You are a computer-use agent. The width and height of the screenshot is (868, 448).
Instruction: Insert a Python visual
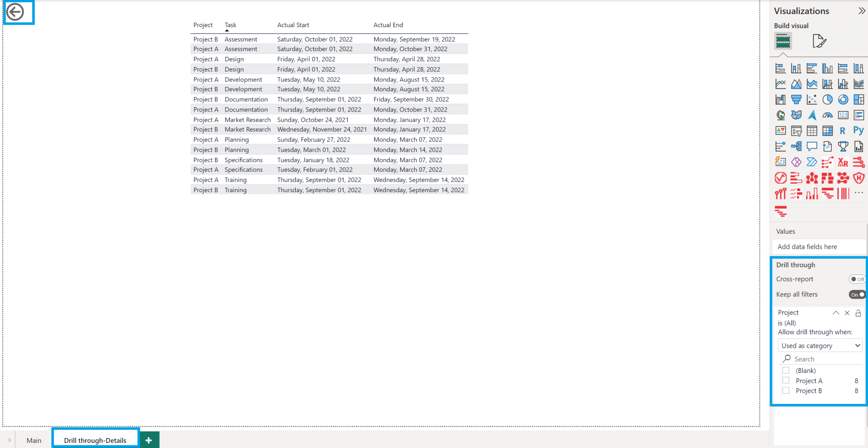[x=858, y=131]
